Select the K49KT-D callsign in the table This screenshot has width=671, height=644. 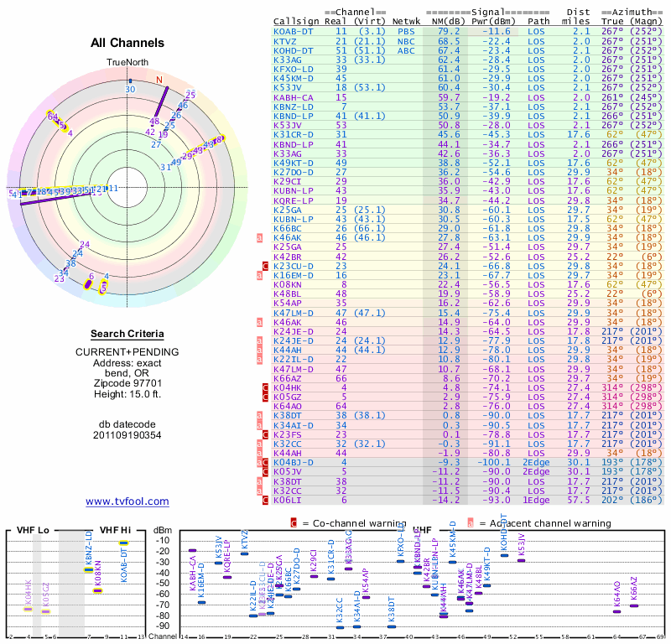click(x=293, y=163)
